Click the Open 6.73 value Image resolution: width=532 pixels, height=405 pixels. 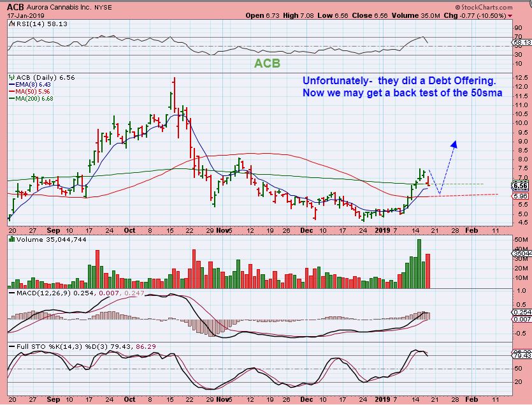262,16
